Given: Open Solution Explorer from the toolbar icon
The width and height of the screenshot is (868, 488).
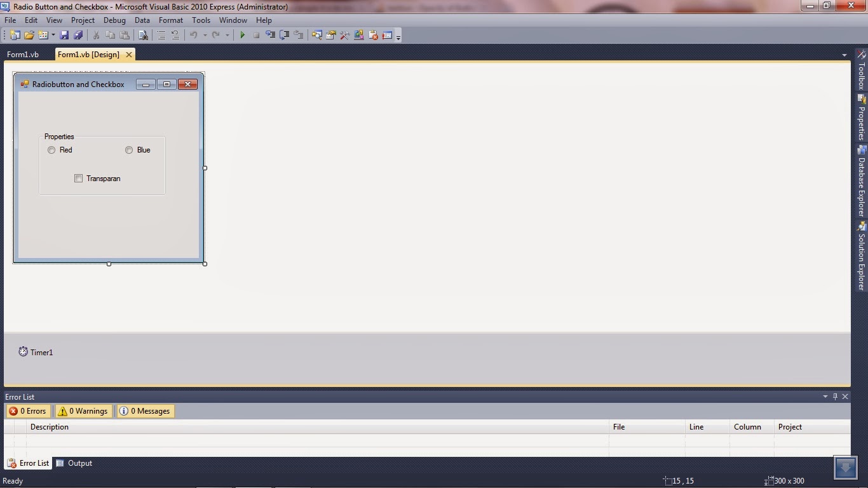Looking at the screenshot, I should tap(316, 36).
